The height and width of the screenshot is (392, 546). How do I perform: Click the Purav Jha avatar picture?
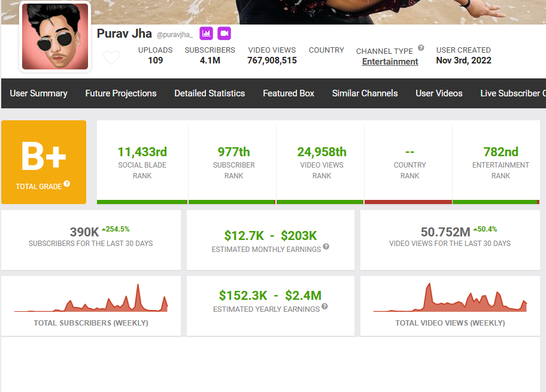pyautogui.click(x=55, y=37)
